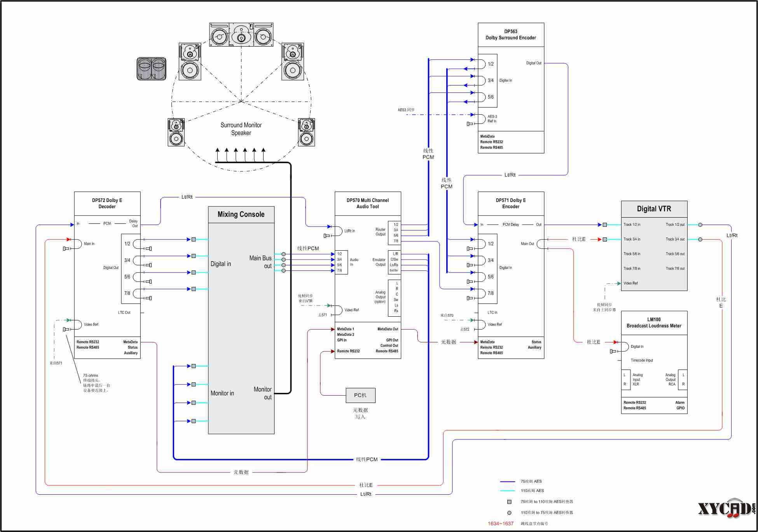Click the Main Bus out label
This screenshot has height=532, width=758.
coord(260,262)
